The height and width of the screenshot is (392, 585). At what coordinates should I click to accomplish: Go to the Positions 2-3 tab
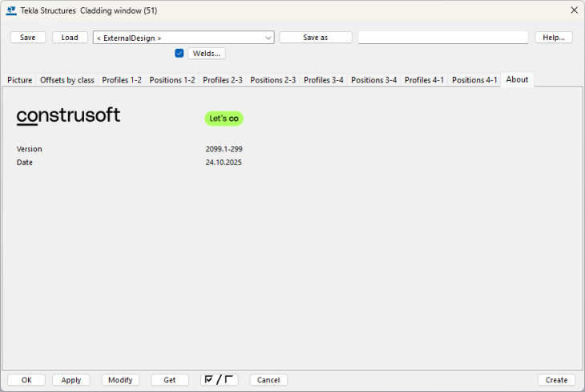pyautogui.click(x=272, y=80)
